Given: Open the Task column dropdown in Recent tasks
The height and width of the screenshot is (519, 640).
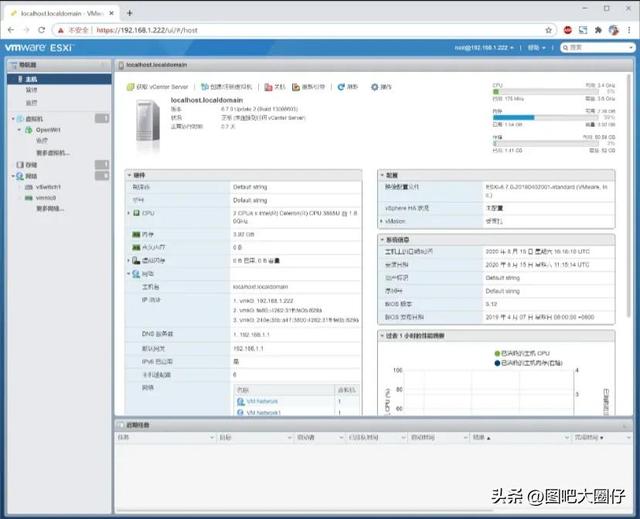Looking at the screenshot, I should (212, 437).
